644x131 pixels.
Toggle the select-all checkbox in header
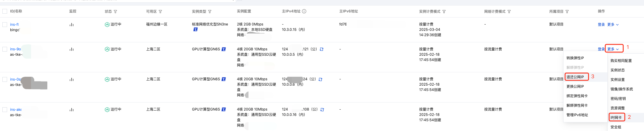point(5,11)
